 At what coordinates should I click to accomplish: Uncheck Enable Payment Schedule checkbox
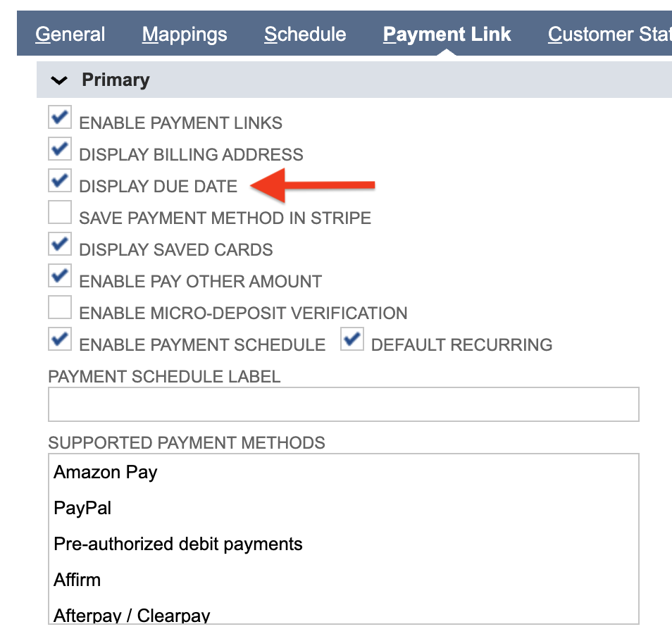coord(60,340)
